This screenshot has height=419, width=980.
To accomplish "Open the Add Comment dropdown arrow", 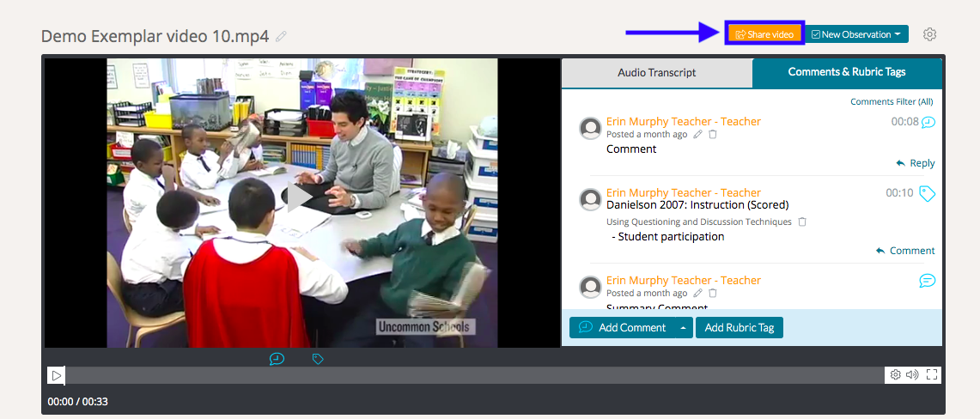I will [683, 327].
